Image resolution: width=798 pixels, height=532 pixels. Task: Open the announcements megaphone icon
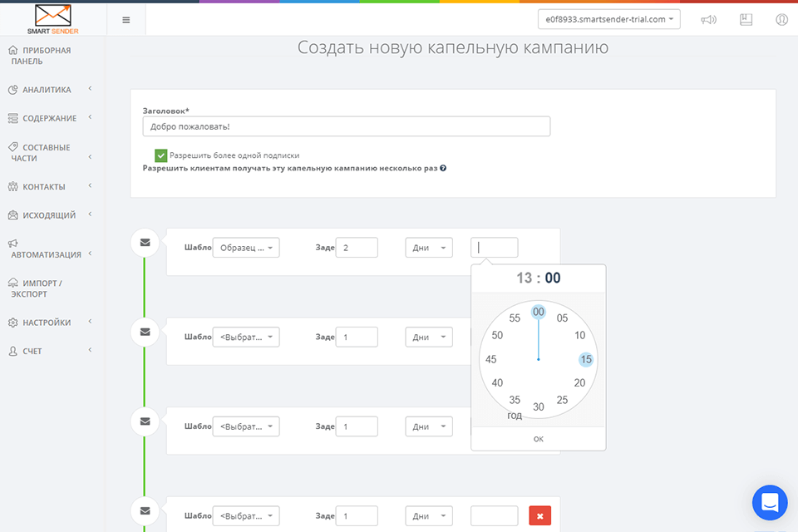pos(708,19)
